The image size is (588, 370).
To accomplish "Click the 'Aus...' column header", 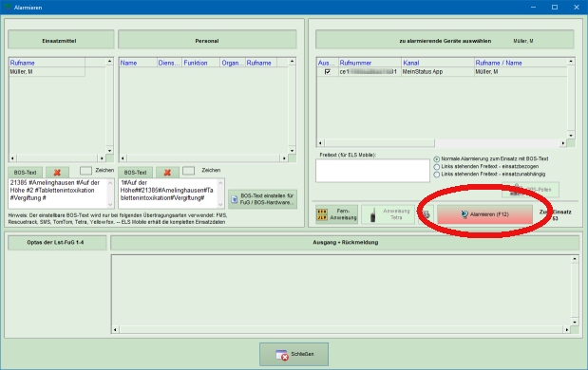I will click(328, 63).
